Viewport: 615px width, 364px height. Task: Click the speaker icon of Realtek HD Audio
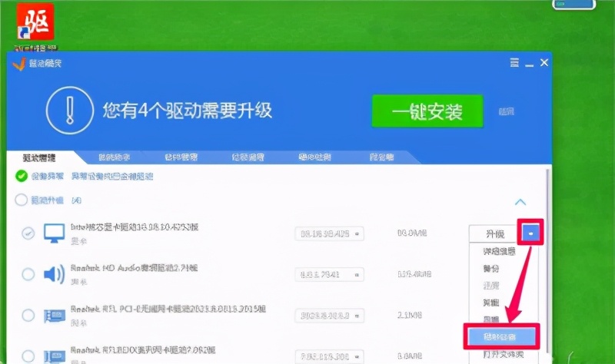click(x=54, y=274)
